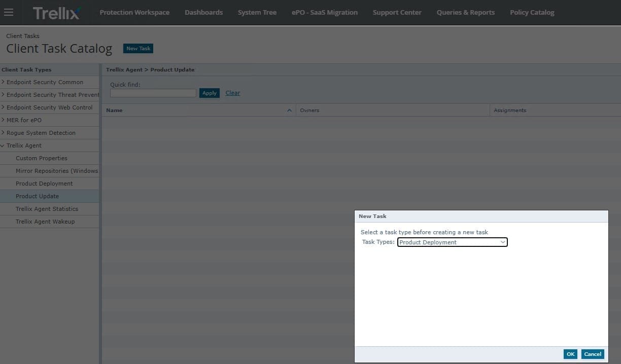Screen dimensions: 621x364
Task: Click the Trellix logo
Action: pyautogui.click(x=56, y=13)
